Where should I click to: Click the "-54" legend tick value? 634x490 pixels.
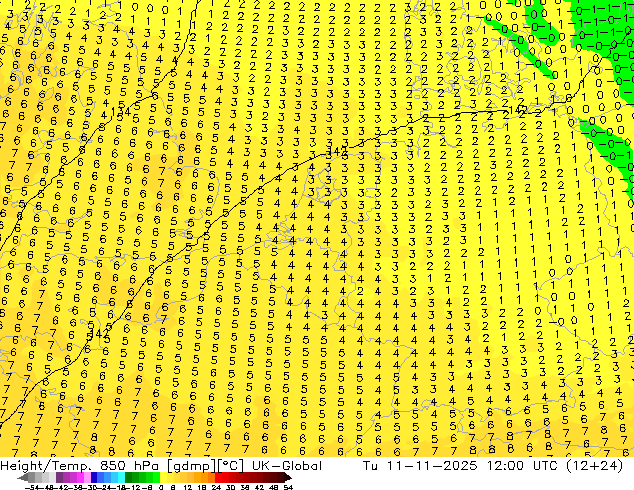coord(32,488)
